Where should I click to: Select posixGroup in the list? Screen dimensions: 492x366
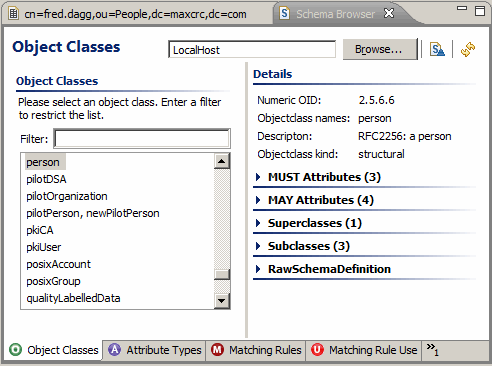pyautogui.click(x=53, y=281)
